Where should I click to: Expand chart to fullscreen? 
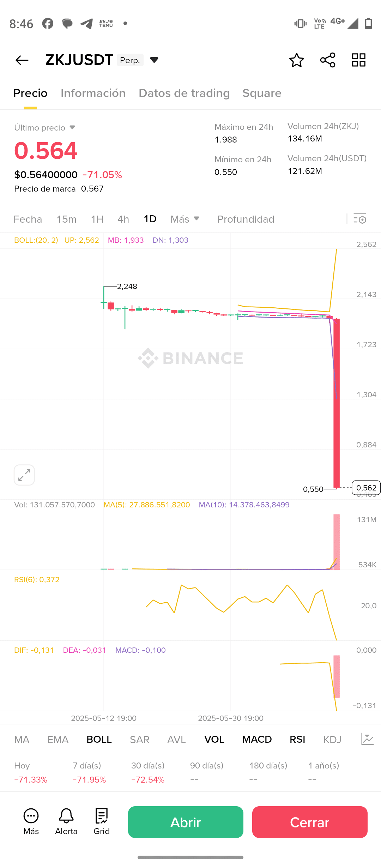(x=24, y=475)
